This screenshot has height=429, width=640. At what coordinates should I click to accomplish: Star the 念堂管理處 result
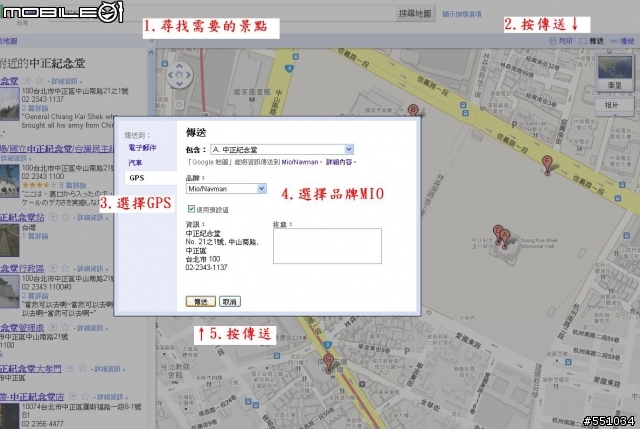(x=65, y=327)
